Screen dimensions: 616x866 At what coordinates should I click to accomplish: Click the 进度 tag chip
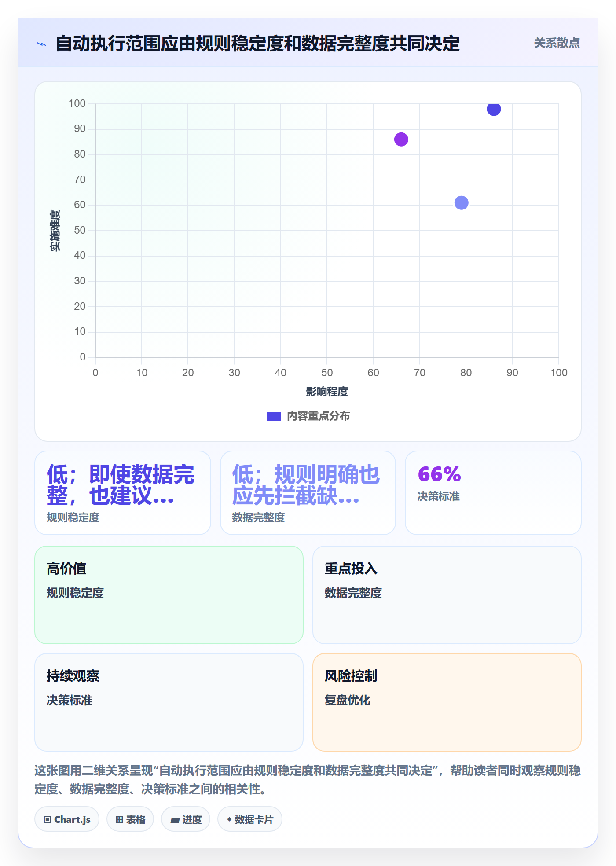186,819
